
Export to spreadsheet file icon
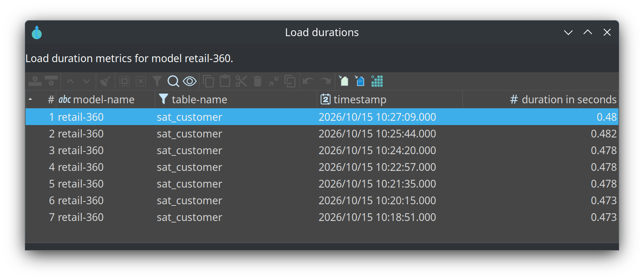[x=343, y=81]
